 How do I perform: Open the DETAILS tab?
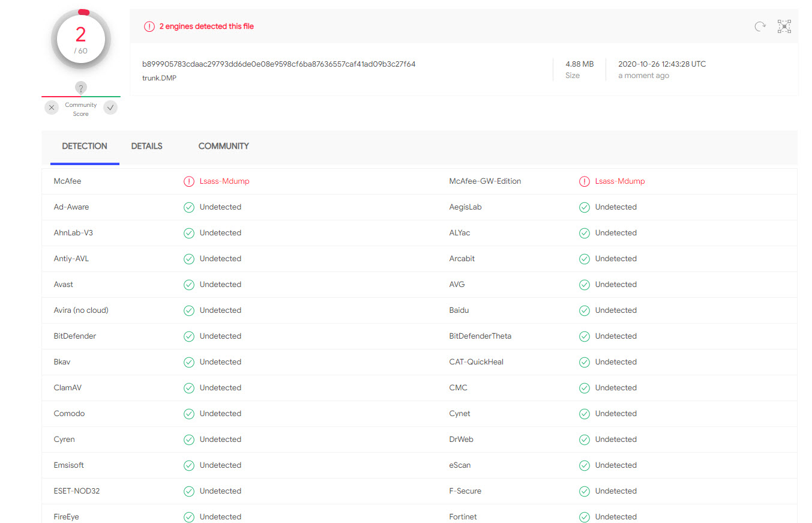147,146
